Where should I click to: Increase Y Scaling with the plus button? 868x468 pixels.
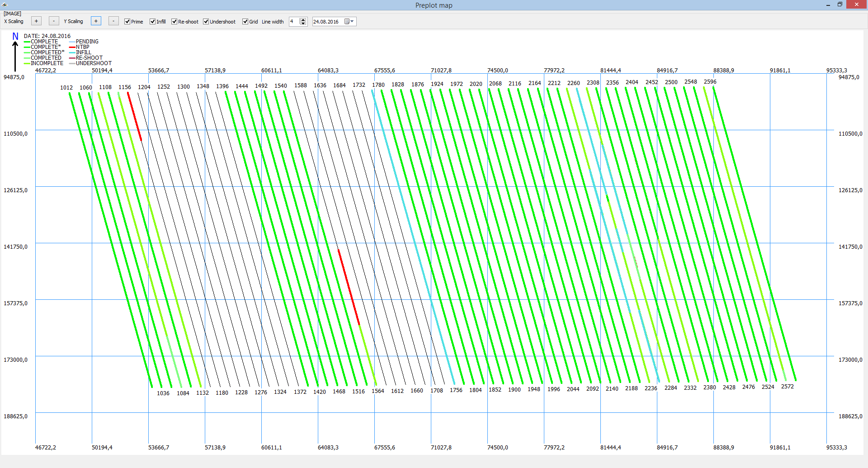click(x=96, y=21)
